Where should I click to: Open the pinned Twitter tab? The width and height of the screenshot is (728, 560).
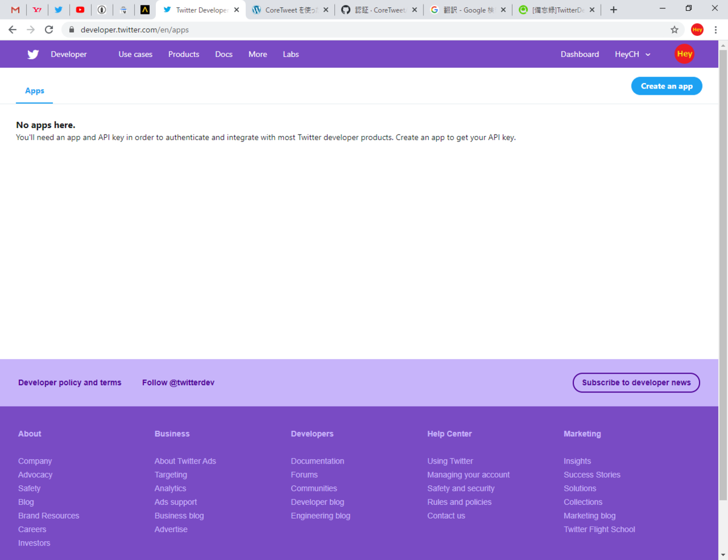click(x=58, y=10)
